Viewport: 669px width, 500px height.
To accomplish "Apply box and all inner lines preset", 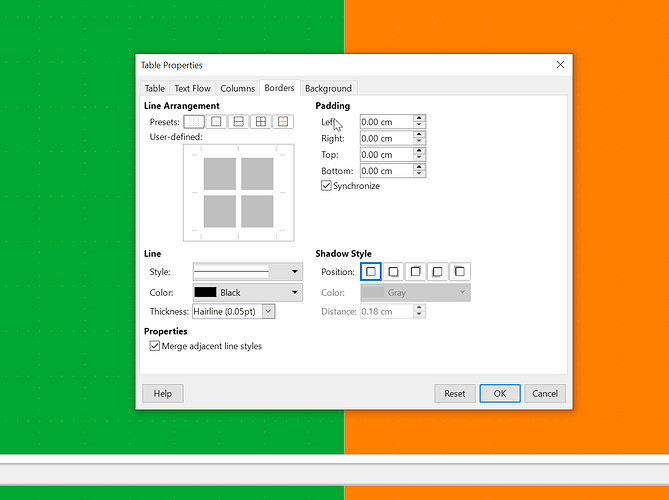I will 261,122.
